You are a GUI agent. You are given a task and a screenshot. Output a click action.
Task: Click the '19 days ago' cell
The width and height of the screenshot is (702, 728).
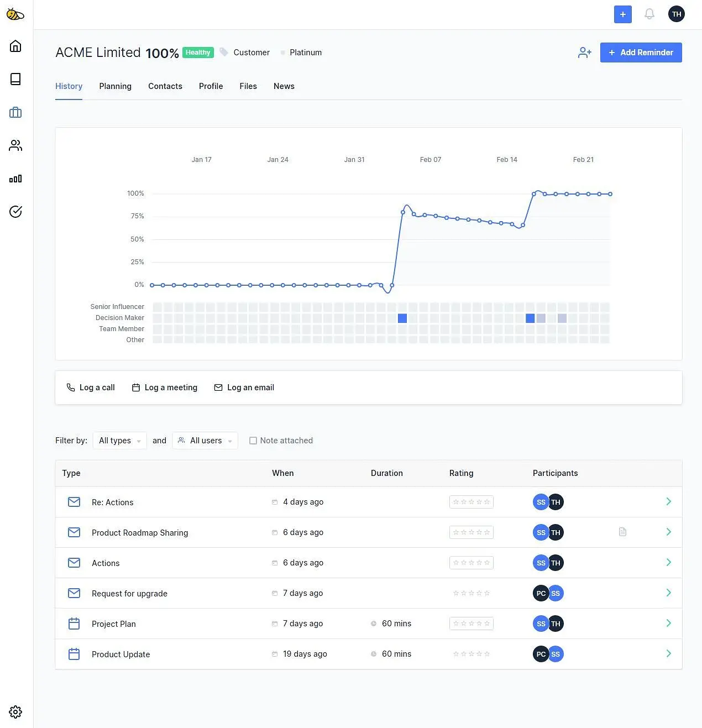pyautogui.click(x=305, y=654)
